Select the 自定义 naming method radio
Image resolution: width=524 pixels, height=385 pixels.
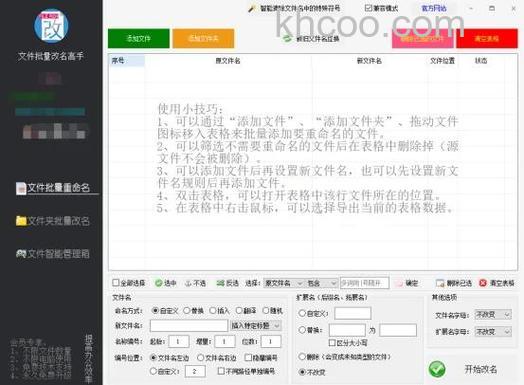pos(155,310)
